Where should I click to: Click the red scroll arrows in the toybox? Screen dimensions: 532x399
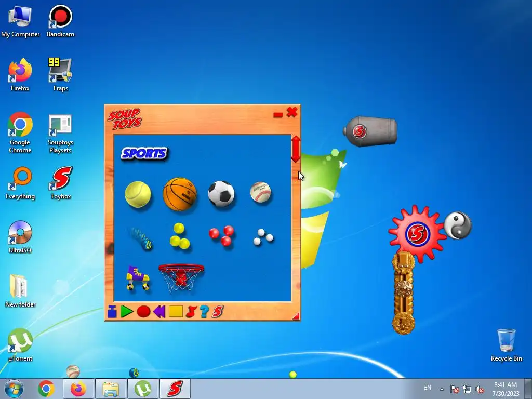tap(296, 149)
